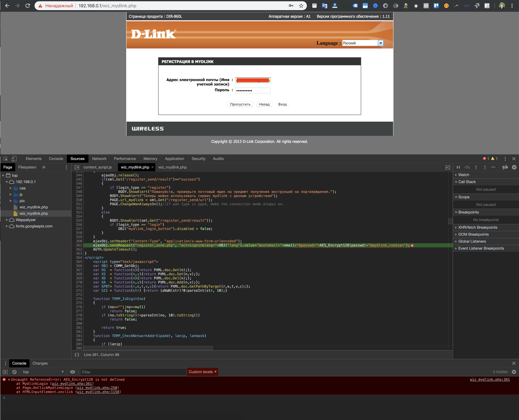Image resolution: width=519 pixels, height=420 pixels.
Task: Toggle deactivate breakpoints icon
Action: tap(505, 167)
